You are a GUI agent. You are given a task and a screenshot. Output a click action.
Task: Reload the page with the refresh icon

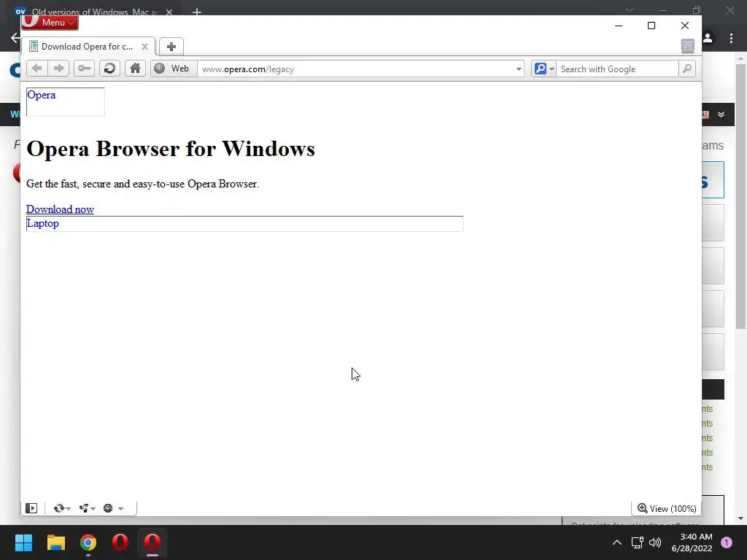tap(109, 69)
